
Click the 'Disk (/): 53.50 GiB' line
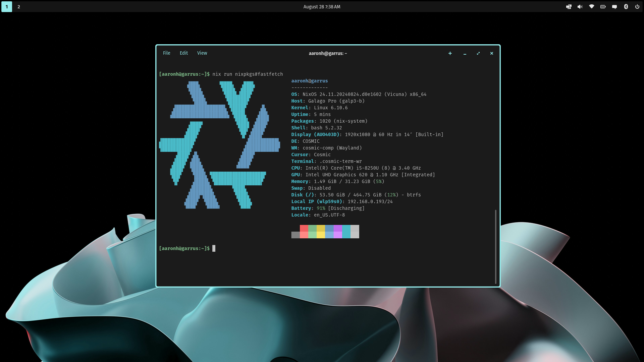(356, 195)
